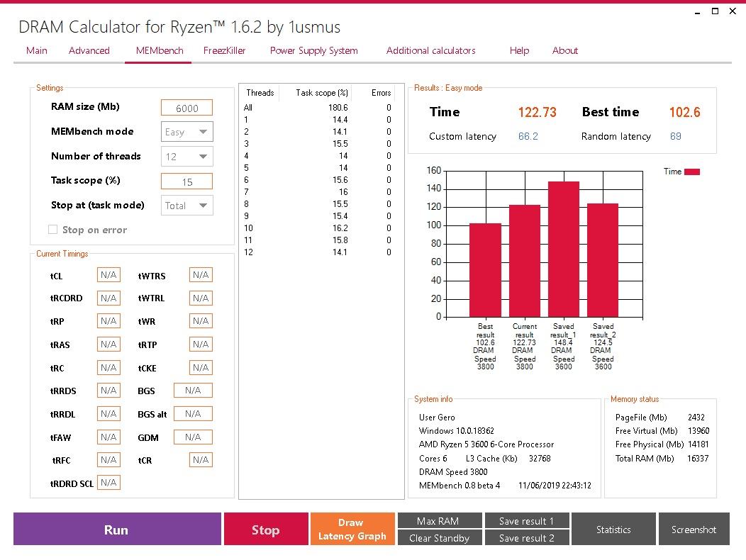Click the red Time legend swatch
This screenshot has height=560, width=746.
[x=692, y=172]
